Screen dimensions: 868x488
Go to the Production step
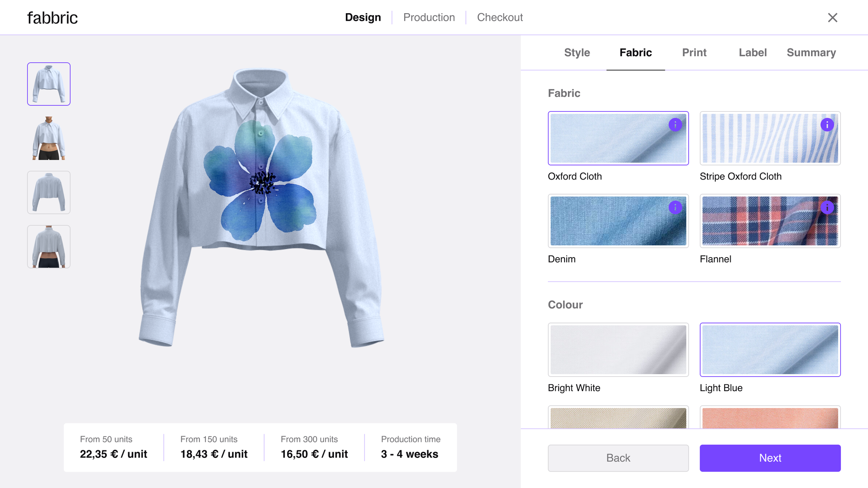(429, 17)
